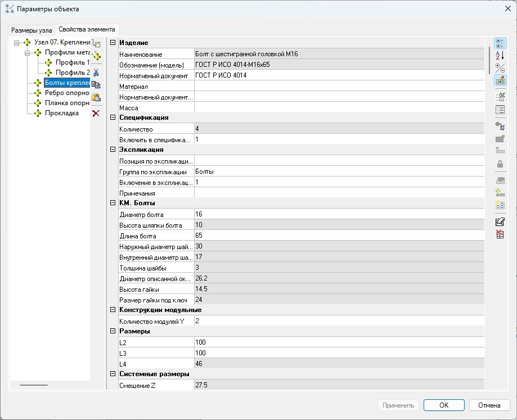Image resolution: width=517 pixels, height=420 pixels.
Task: Edit the Примечания value field
Action: 339,193
